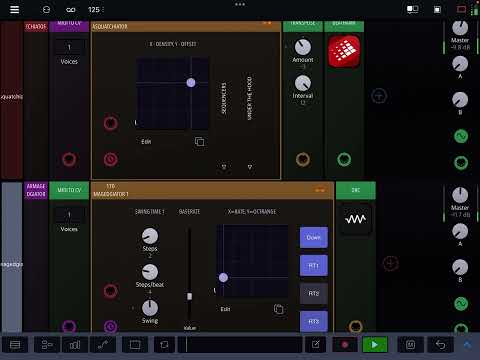This screenshot has height=360, width=480.
Task: Select the green Transpose module header
Action: [303, 26]
